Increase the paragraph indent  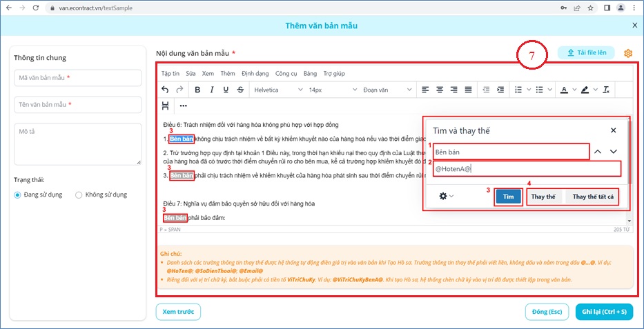tap(502, 90)
